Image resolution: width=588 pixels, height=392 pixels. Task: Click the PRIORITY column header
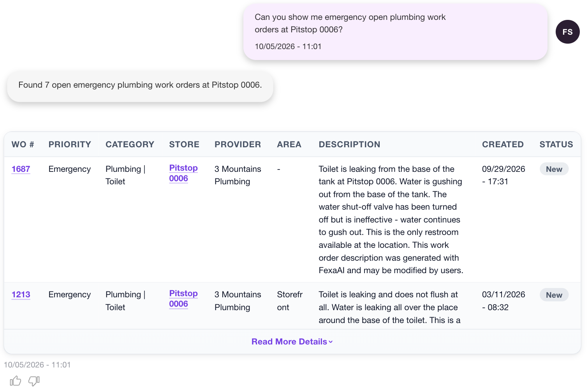point(70,145)
